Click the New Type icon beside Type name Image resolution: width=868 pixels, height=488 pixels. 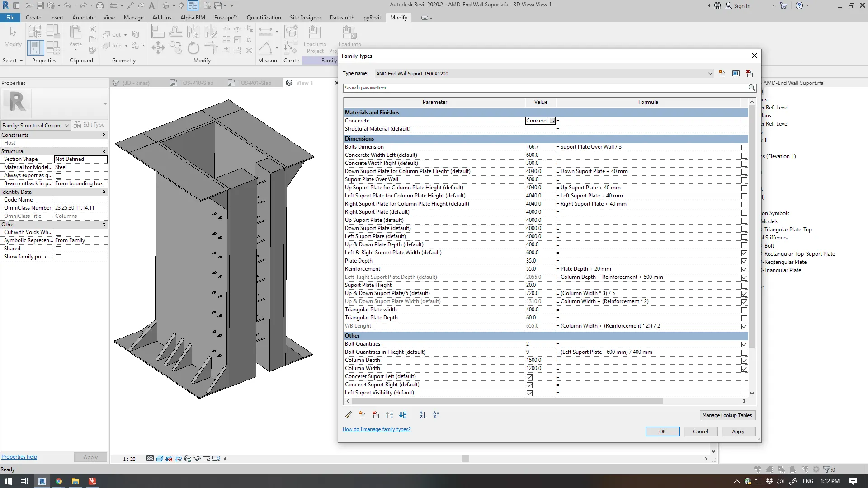(722, 74)
